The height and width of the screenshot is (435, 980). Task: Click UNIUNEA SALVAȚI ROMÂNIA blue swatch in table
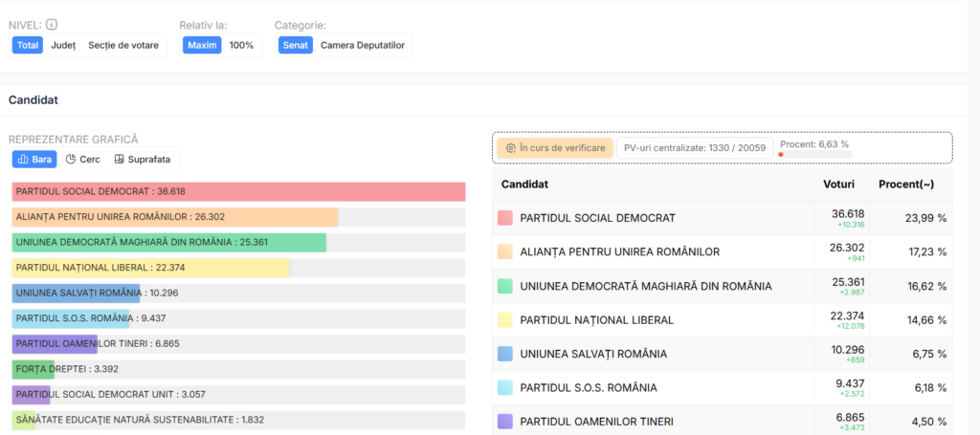tap(505, 354)
